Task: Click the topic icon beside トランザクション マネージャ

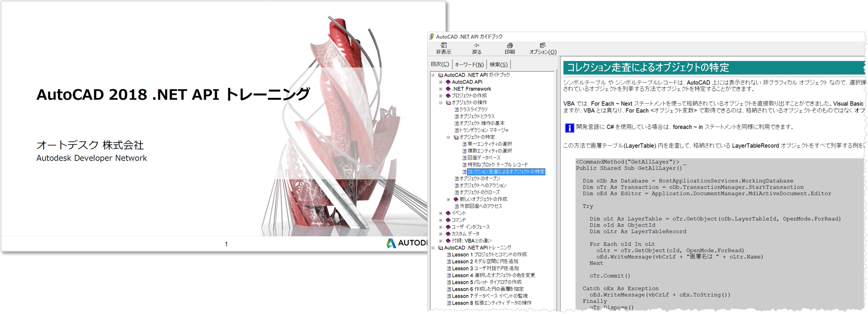Action: coord(457,130)
